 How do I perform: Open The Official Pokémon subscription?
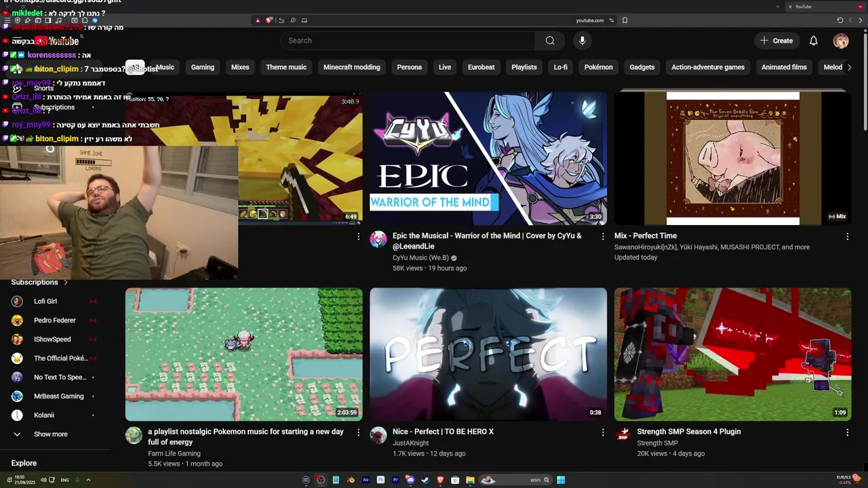[x=54, y=358]
